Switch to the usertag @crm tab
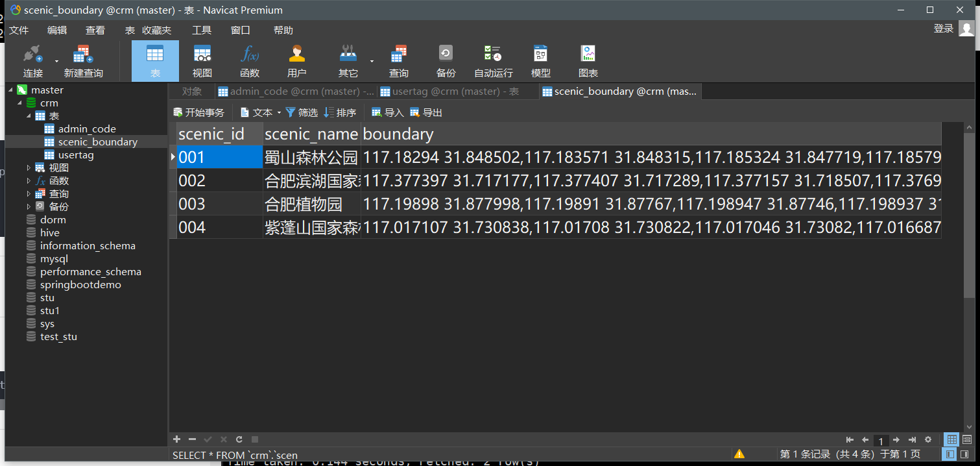Image resolution: width=980 pixels, height=466 pixels. pos(457,92)
